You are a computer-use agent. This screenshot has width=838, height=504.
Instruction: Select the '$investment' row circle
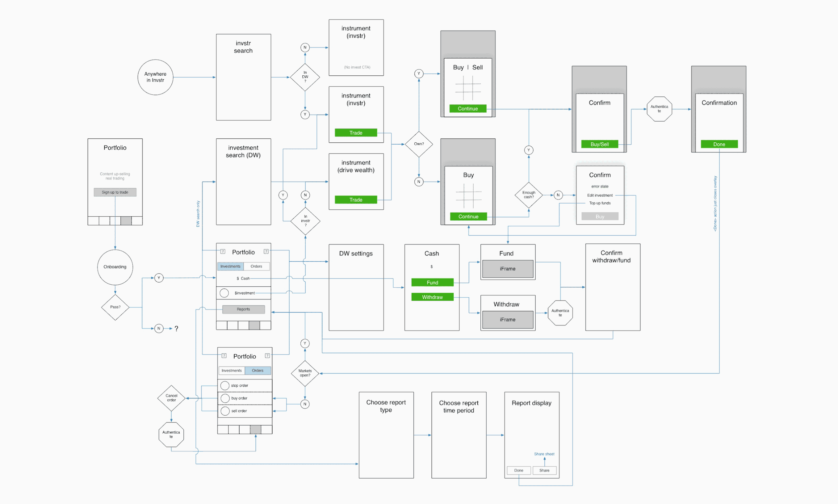pyautogui.click(x=224, y=293)
